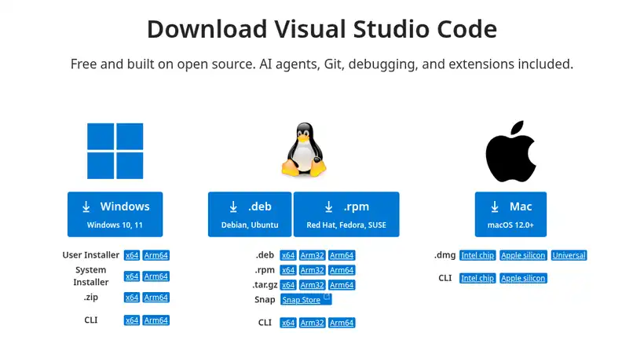Get macOS CLI for Apple silicon

pos(523,278)
